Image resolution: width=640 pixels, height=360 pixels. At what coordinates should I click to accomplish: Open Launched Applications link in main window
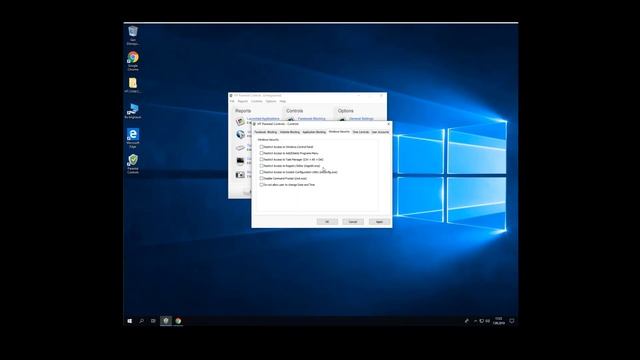[x=263, y=119]
